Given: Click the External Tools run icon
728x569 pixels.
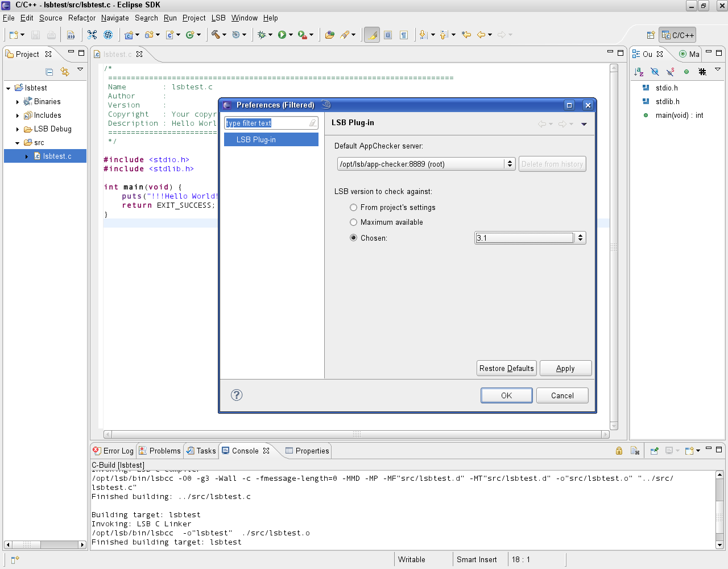Looking at the screenshot, I should 303,35.
